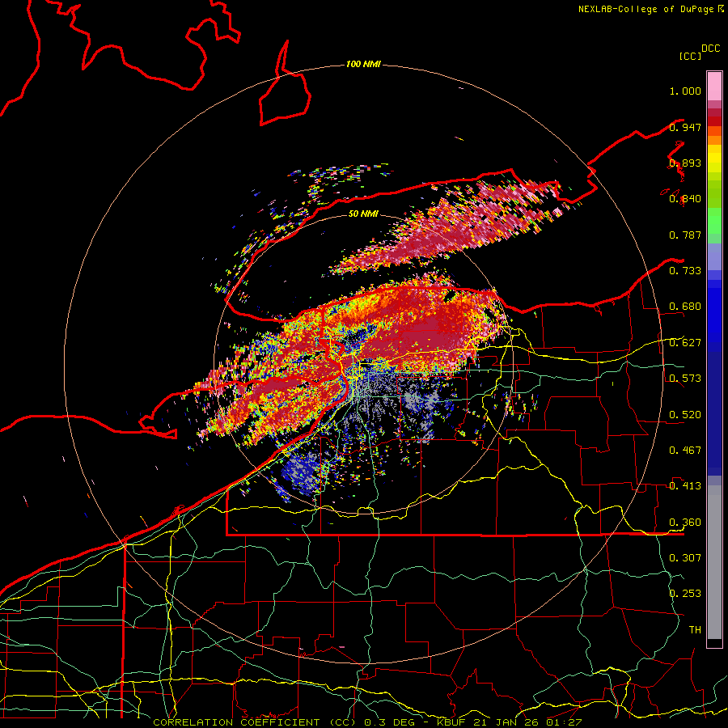Click the 01:27 time stamp
The width and height of the screenshot is (728, 728).
tap(564, 722)
